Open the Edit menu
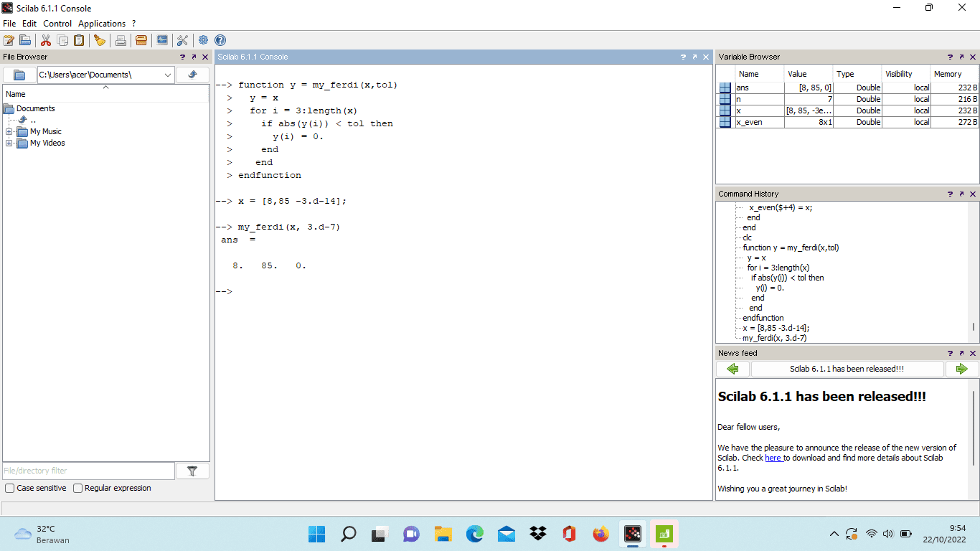This screenshot has height=551, width=980. coord(29,24)
